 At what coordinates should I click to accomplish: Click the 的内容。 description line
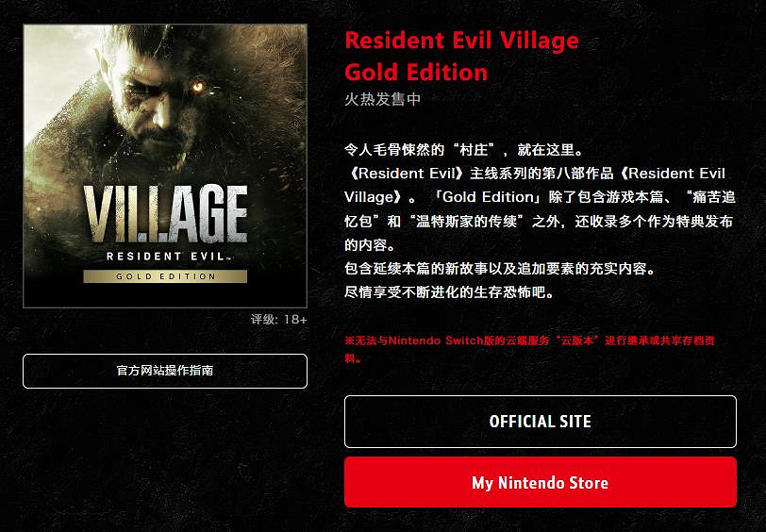(x=371, y=244)
